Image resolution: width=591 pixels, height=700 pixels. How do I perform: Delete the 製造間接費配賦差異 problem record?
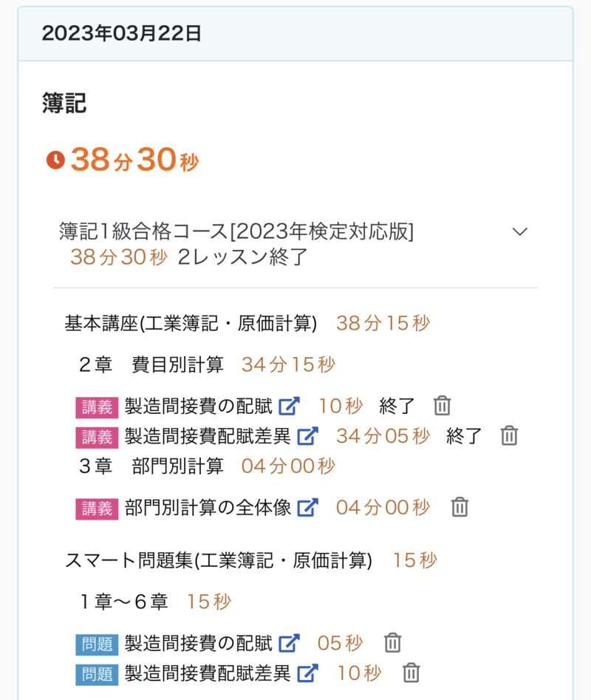click(x=411, y=673)
